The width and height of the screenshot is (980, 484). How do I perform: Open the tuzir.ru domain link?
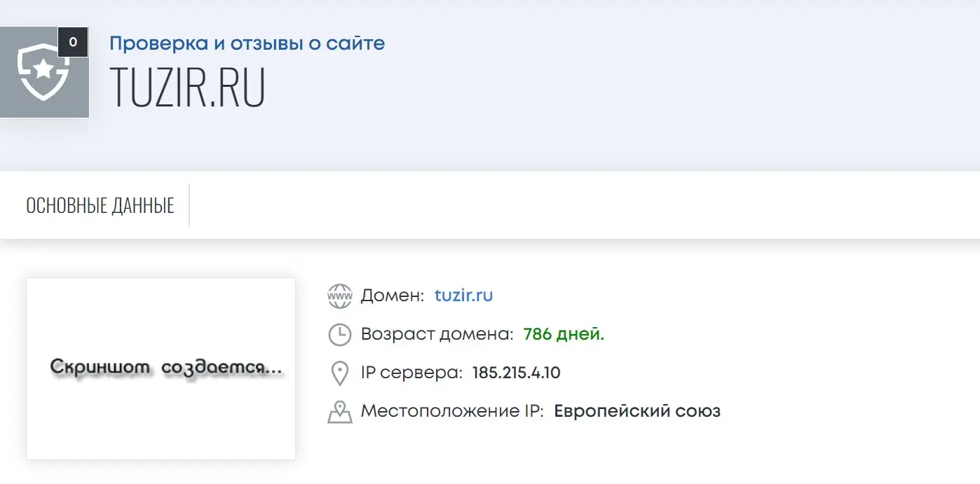(463, 296)
